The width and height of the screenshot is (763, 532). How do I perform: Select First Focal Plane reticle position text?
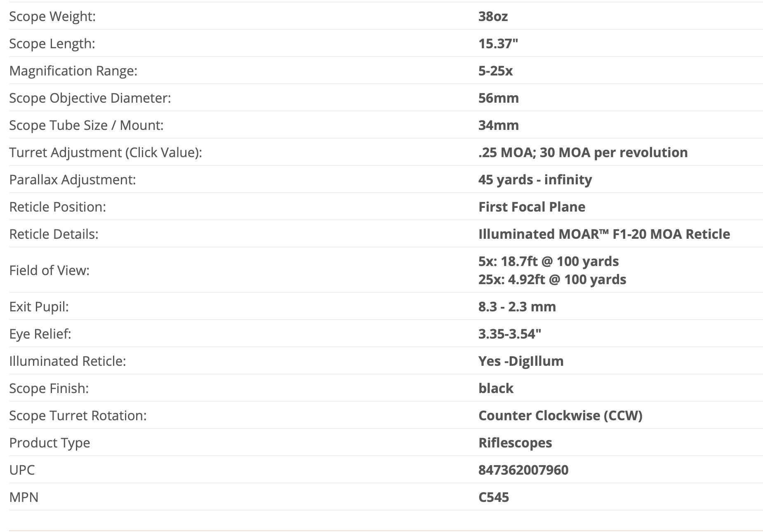click(x=532, y=207)
